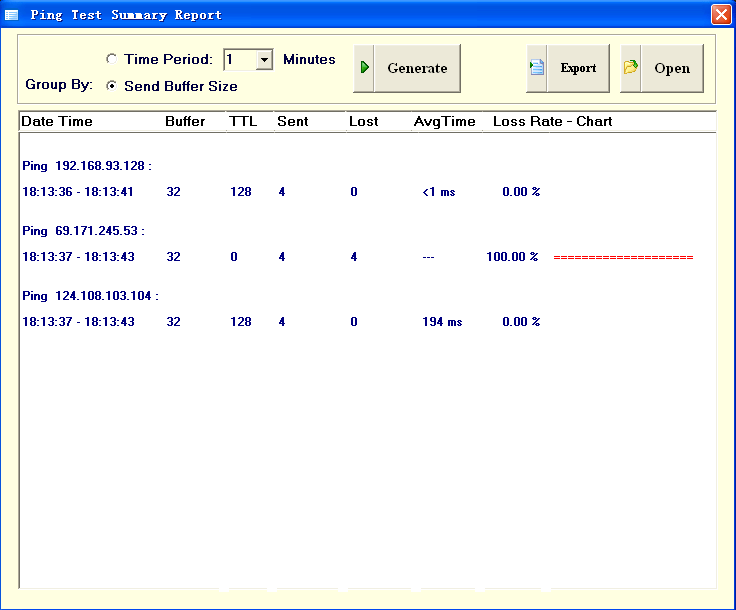
Task: Click the red loss rate chart bar
Action: point(623,257)
